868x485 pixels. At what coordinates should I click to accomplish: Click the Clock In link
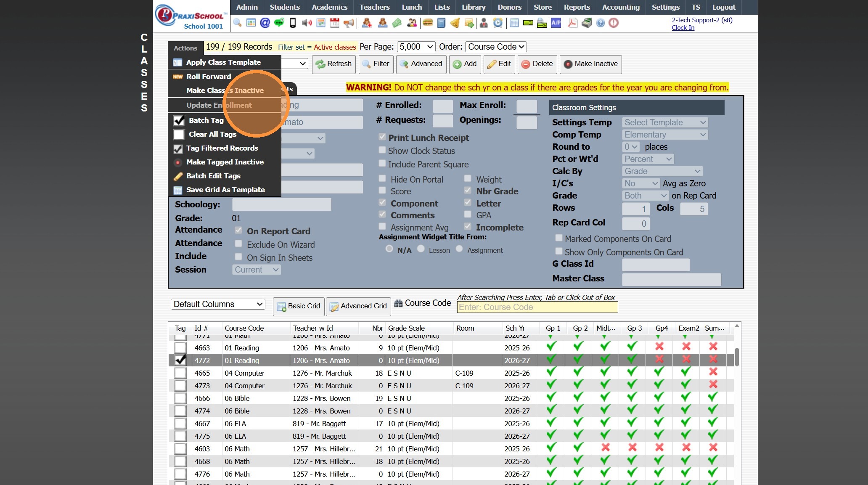683,28
